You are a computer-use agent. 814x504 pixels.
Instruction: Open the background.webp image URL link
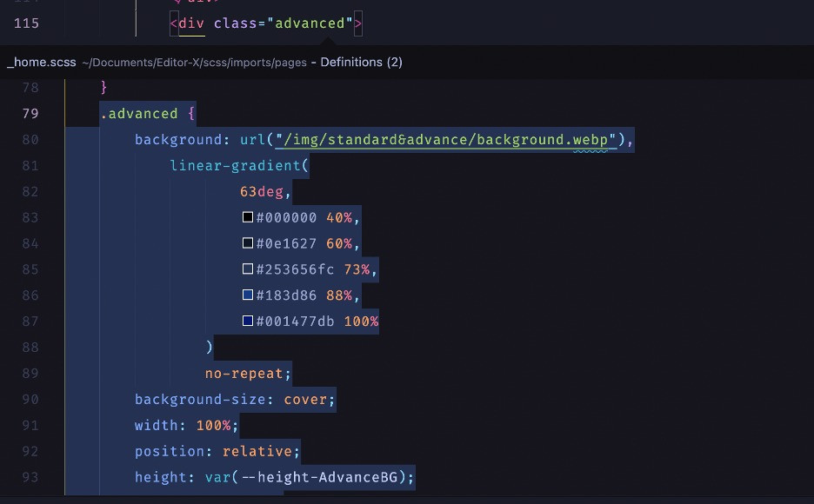click(x=445, y=140)
